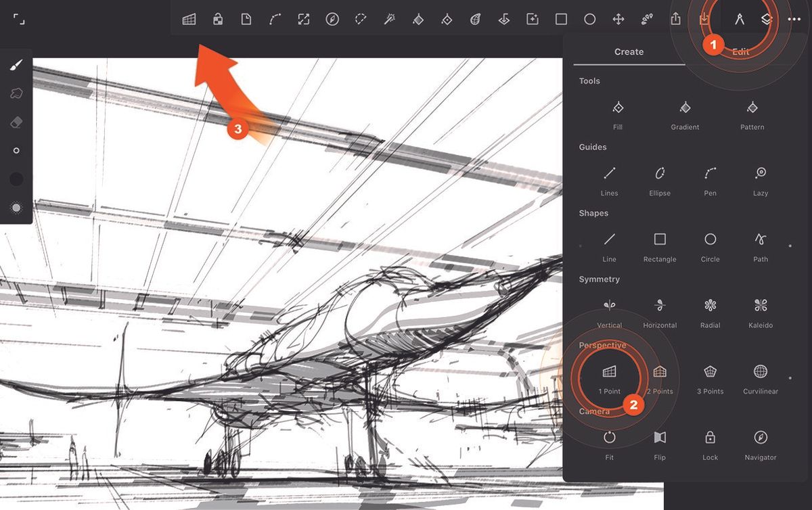
Task: Switch to the Edit tab
Action: click(741, 51)
